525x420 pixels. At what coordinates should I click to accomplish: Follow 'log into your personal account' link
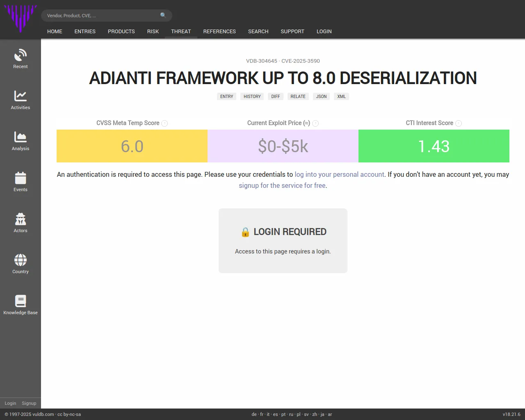(x=339, y=174)
